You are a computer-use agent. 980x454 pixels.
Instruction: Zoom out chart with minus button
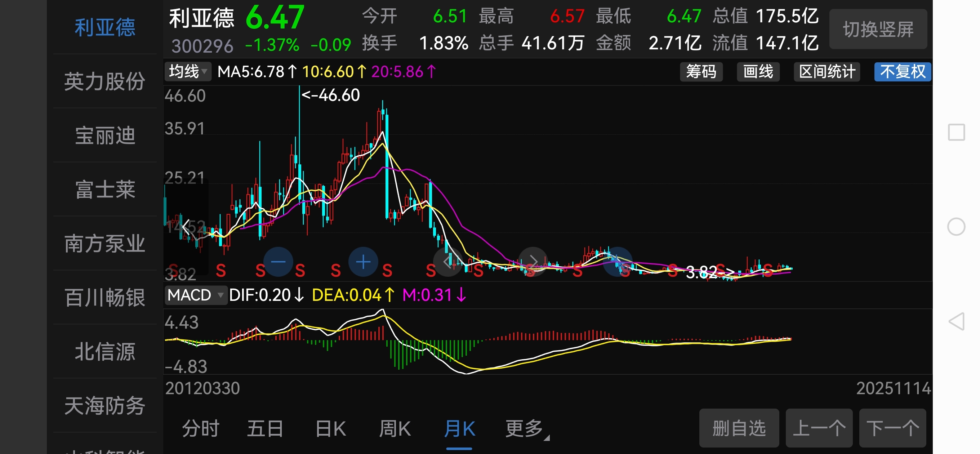[x=278, y=262]
